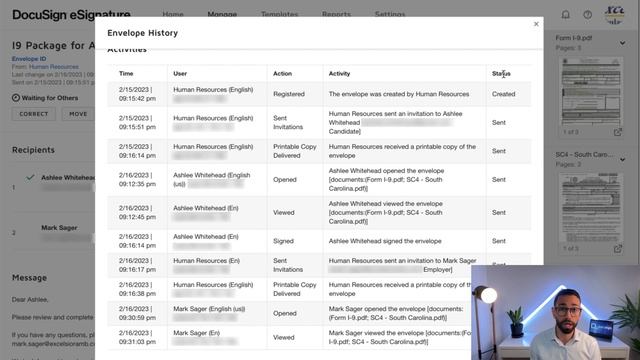The image size is (640, 360).
Task: Open SC4 South Carolina document popout icon
Action: pos(618,248)
